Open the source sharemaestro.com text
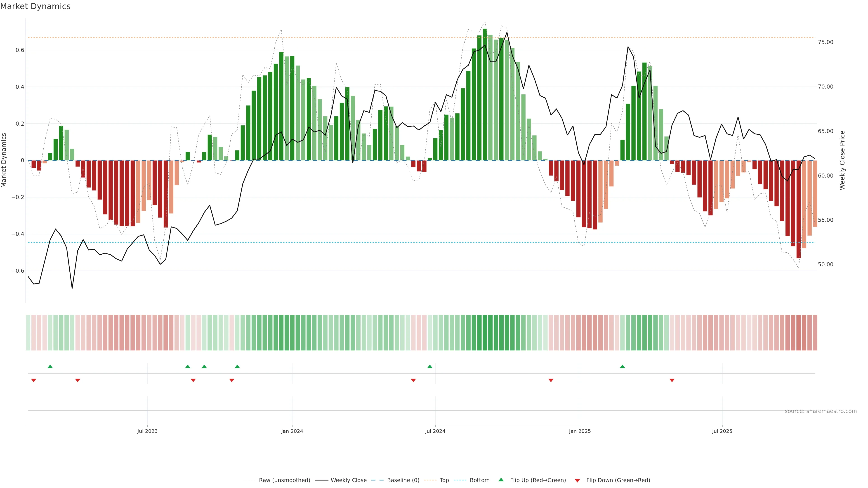Viewport: 868px width, 488px height. click(x=821, y=411)
